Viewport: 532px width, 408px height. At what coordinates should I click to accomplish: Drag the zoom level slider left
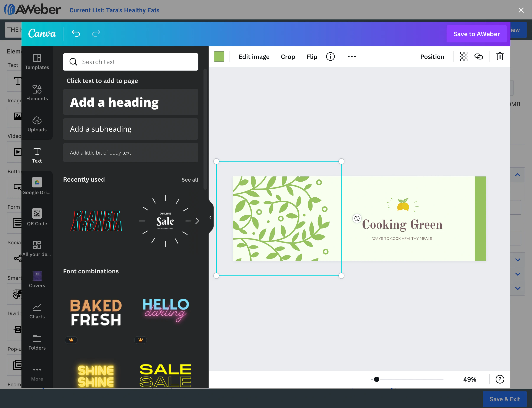[x=376, y=379]
